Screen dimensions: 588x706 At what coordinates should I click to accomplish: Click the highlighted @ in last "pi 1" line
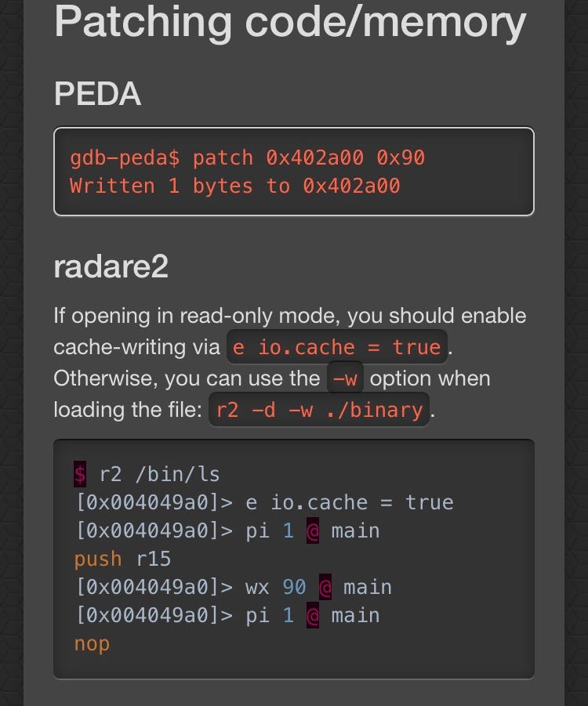click(x=313, y=615)
